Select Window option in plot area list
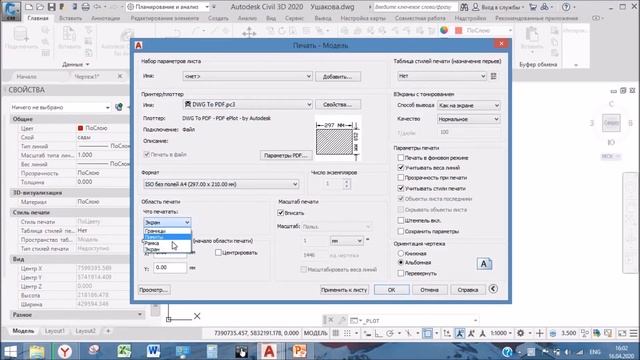This screenshot has width=640, height=360. point(168,243)
